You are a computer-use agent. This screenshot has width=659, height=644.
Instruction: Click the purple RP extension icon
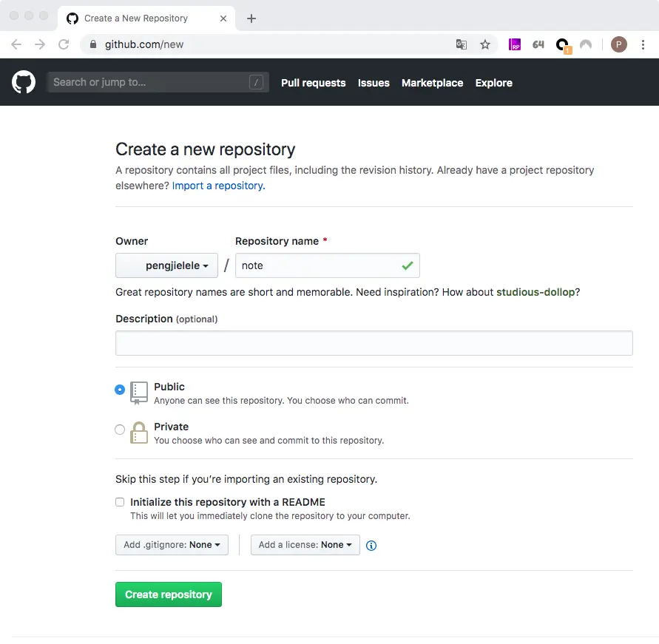click(x=515, y=44)
